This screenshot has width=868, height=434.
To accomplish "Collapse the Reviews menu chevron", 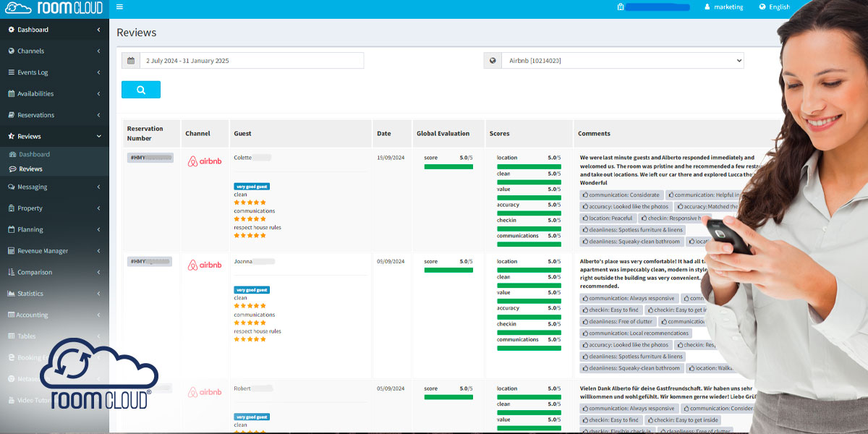I will [x=98, y=136].
